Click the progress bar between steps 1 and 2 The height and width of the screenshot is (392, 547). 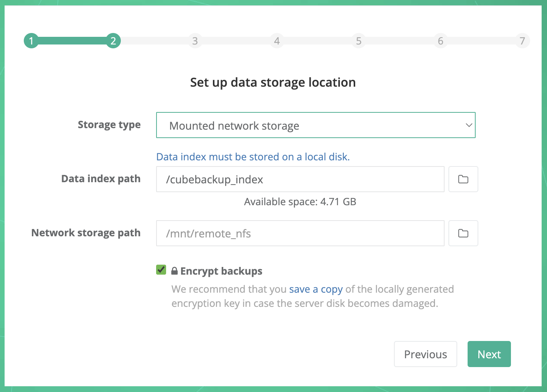tap(72, 41)
